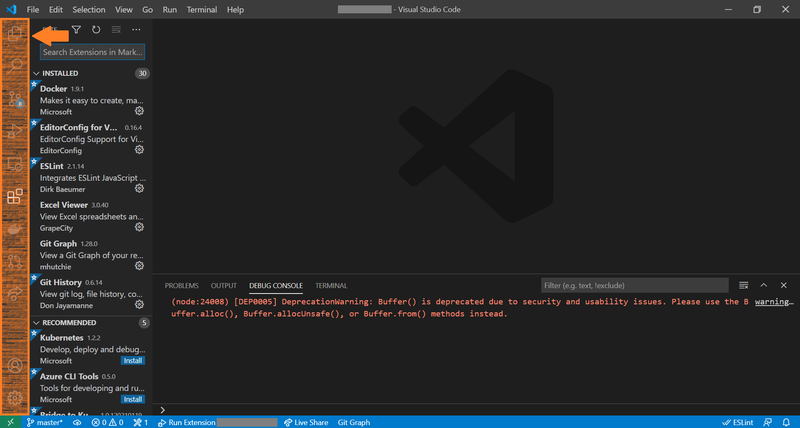Clear extensions search results icon
Screen dimensions: 800x428
coord(116,30)
